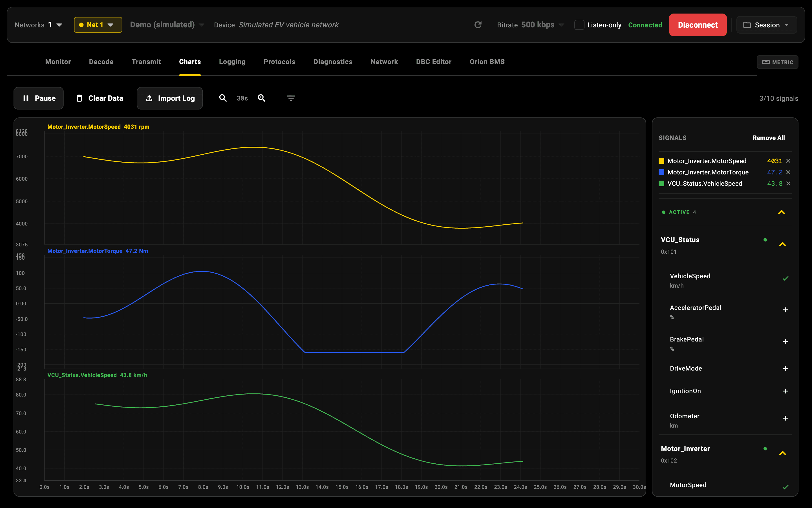Pause the live chart
The image size is (812, 508).
pos(39,98)
